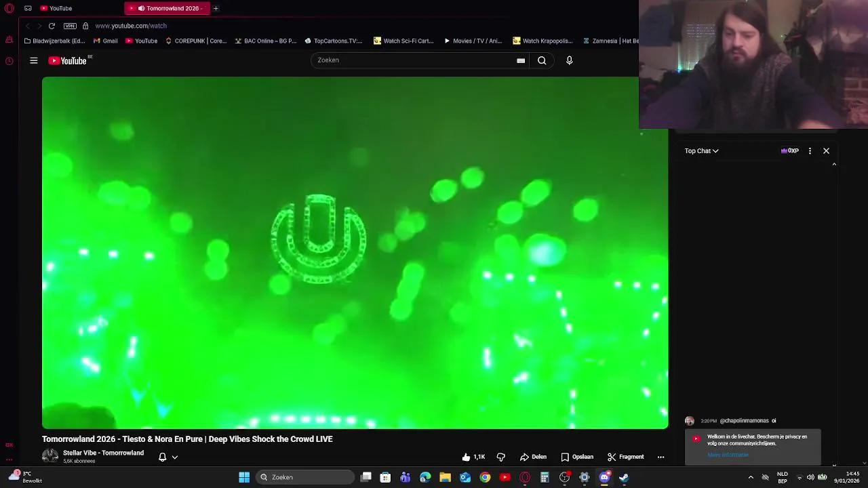Screen dimensions: 868x488
Task: Click the 0XP crown badge in chat
Action: [x=790, y=150]
